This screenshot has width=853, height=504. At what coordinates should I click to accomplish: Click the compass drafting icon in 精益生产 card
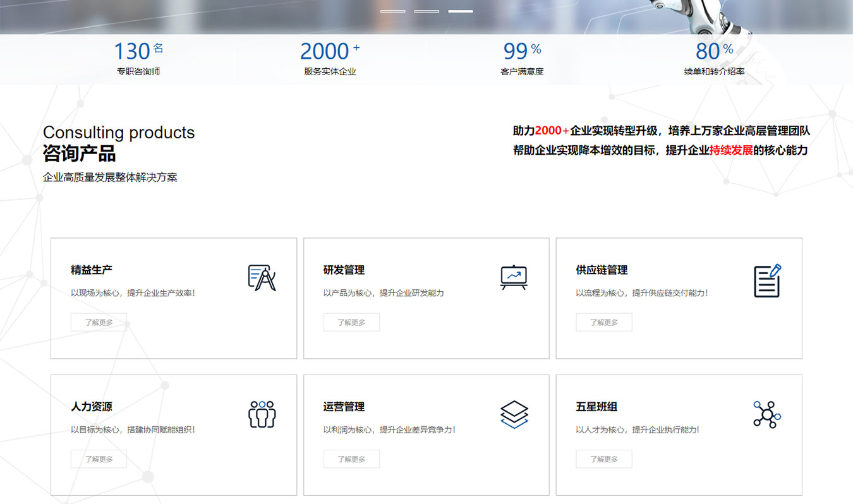pyautogui.click(x=262, y=278)
